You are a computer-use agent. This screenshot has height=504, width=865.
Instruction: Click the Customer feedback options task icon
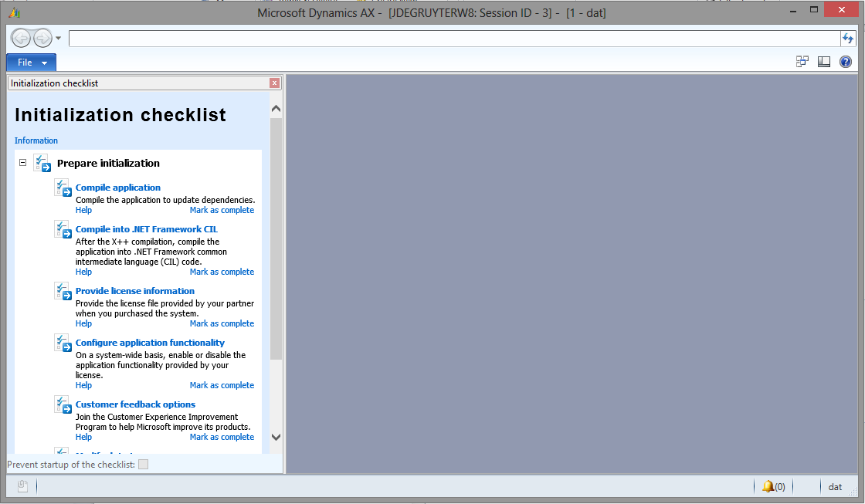(x=63, y=404)
